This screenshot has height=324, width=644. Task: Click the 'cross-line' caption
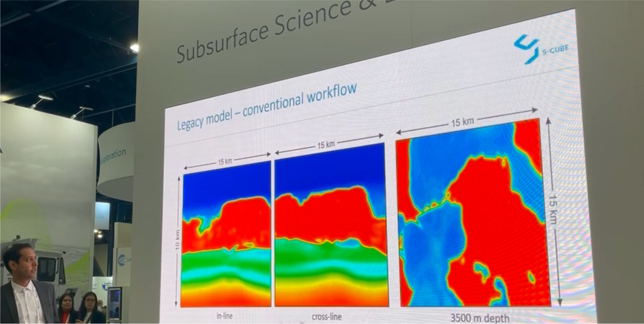pos(327,317)
